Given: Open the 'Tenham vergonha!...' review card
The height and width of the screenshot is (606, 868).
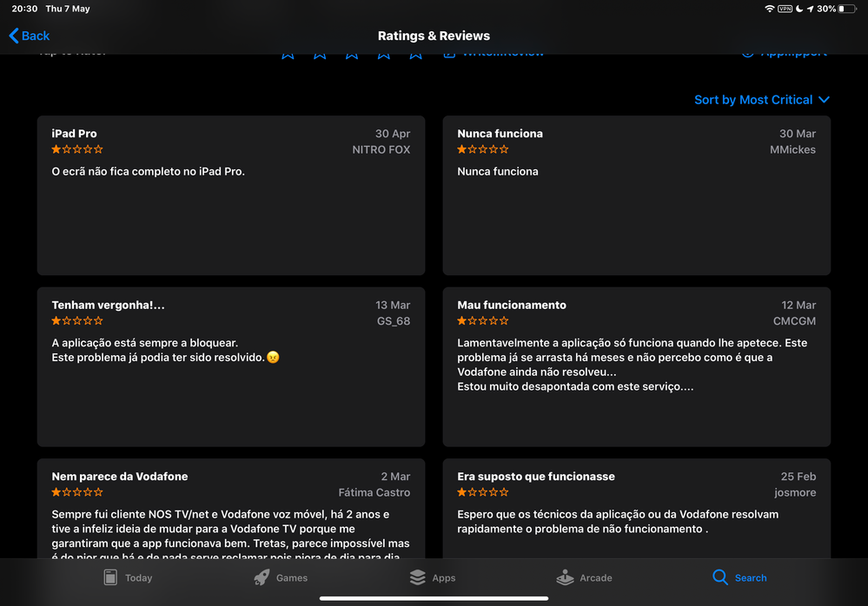Looking at the screenshot, I should click(x=230, y=366).
